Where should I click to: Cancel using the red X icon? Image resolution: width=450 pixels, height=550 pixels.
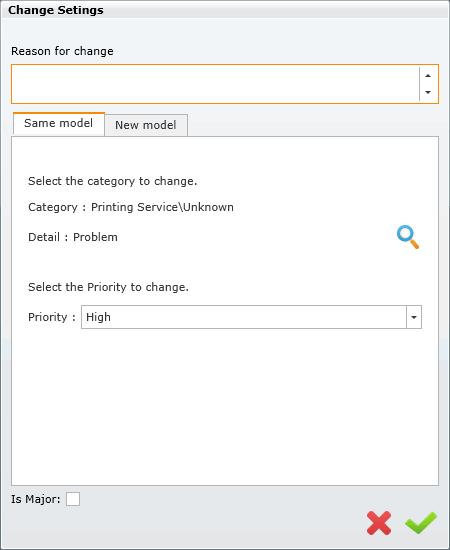coord(379,523)
